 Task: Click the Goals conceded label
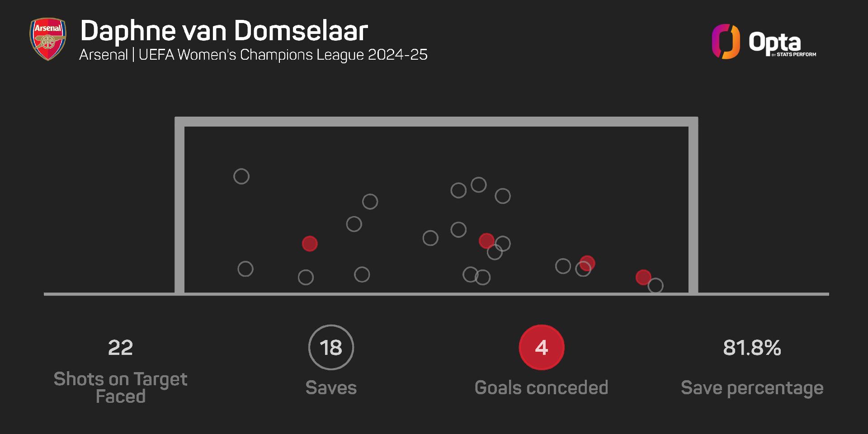pos(542,387)
